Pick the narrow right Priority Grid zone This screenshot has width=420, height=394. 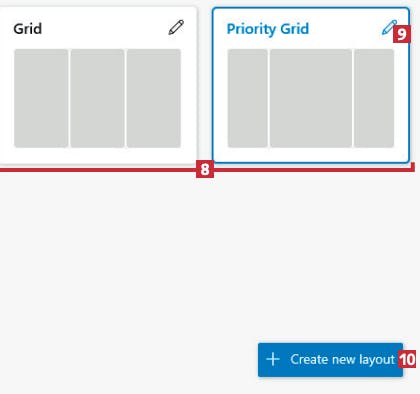click(374, 98)
